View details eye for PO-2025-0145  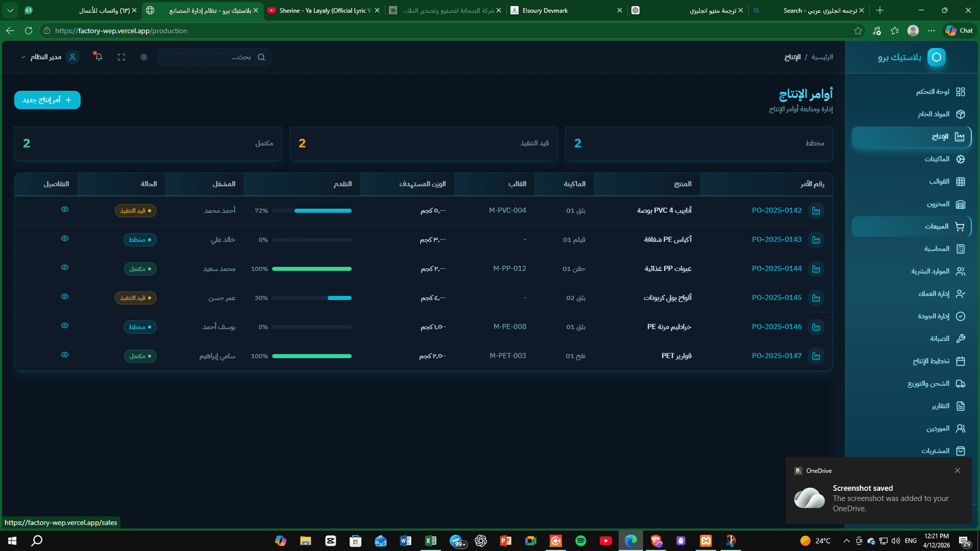tap(65, 297)
